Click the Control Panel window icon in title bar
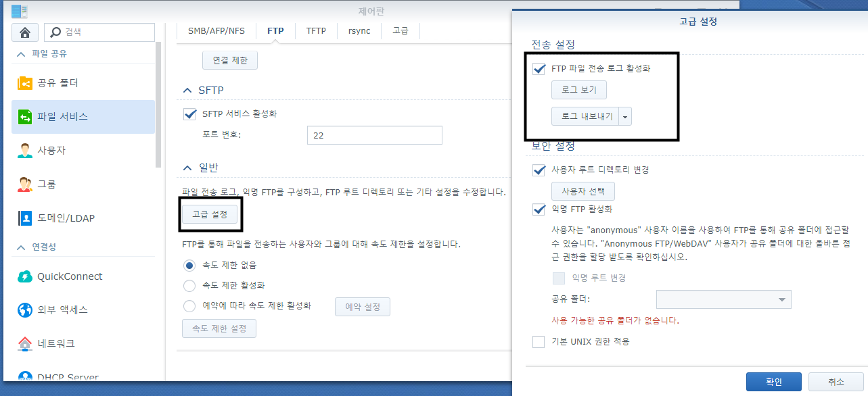The image size is (868, 396). coord(20,11)
